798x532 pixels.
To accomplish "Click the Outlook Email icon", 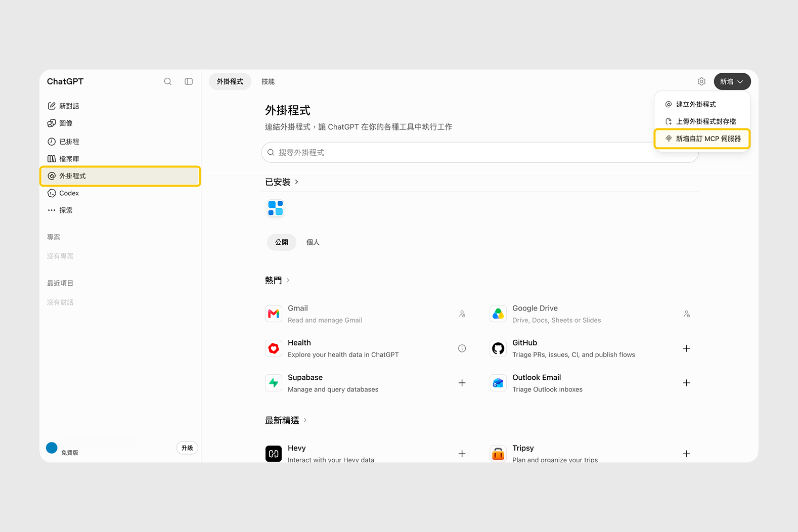I will coord(498,383).
